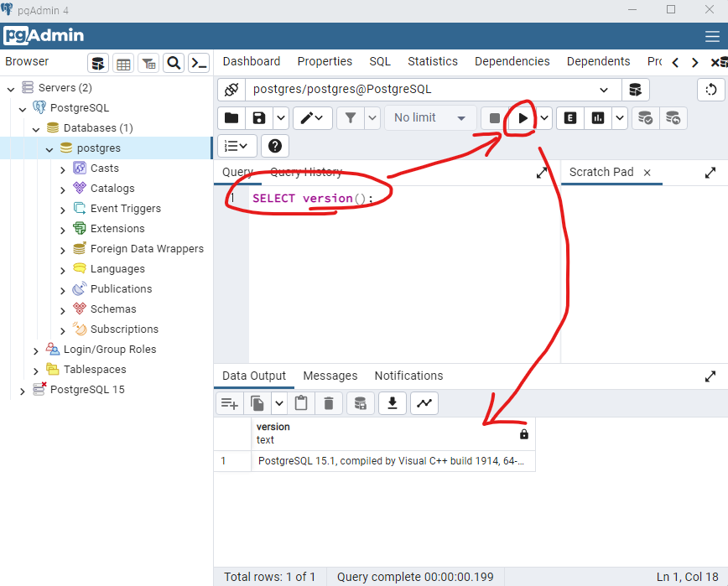Screen dimensions: 728x586
Task: Close the Scratch Pad tab
Action: pos(647,173)
